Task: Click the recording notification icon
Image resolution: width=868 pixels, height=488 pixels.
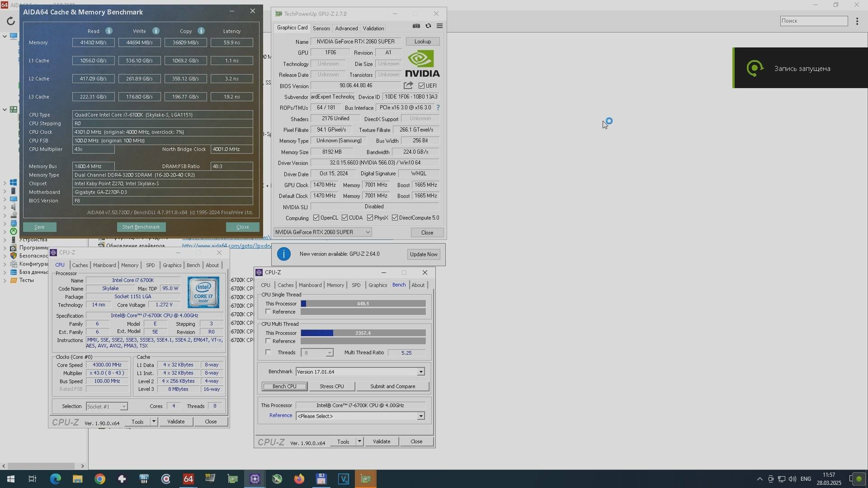Action: coord(755,68)
